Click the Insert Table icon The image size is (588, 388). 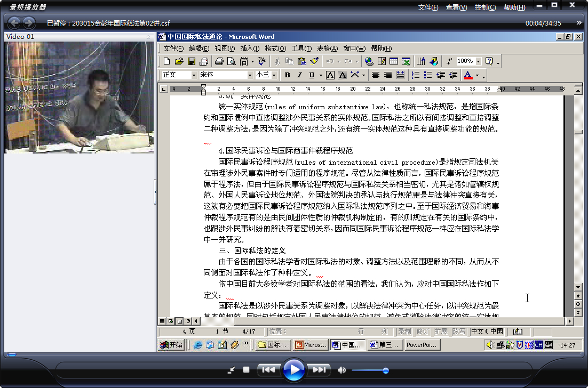(x=394, y=61)
